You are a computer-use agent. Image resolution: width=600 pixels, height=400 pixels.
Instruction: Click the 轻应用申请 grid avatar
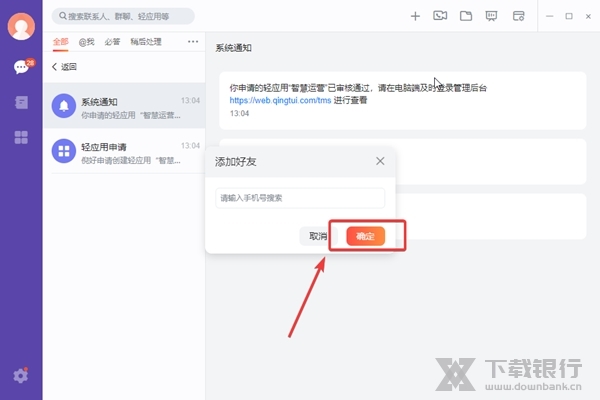pos(64,151)
